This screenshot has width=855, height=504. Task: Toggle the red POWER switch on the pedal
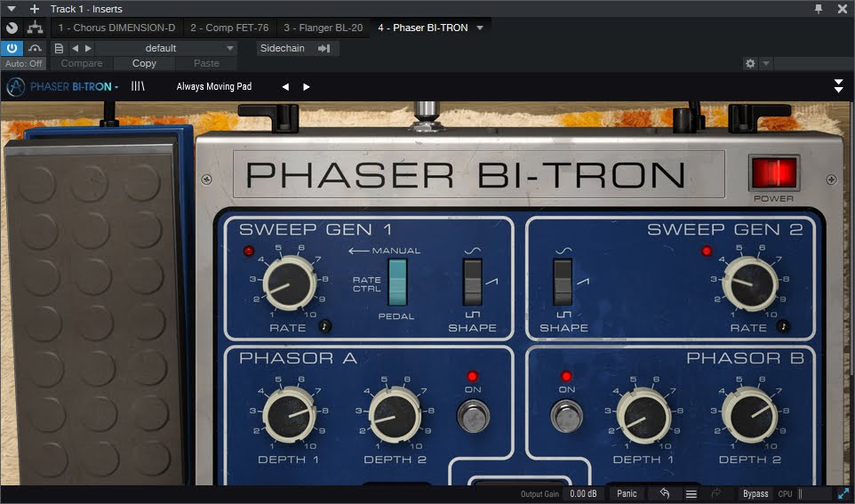(x=774, y=173)
